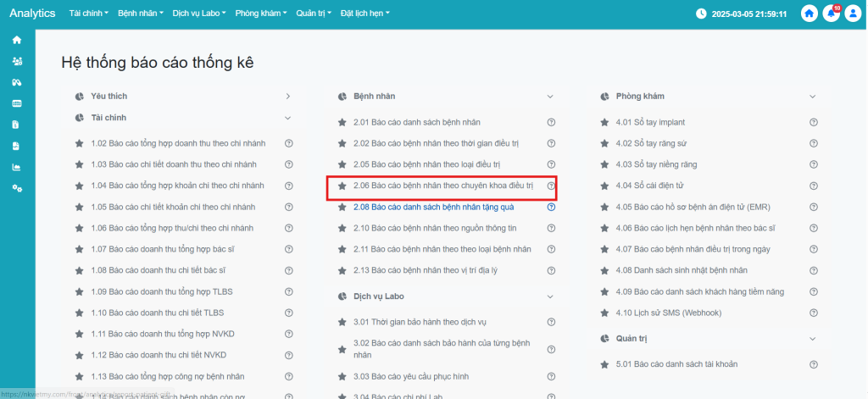Click help icon for 4.01 Sổ tay implant
The width and height of the screenshot is (868, 399).
click(x=814, y=122)
